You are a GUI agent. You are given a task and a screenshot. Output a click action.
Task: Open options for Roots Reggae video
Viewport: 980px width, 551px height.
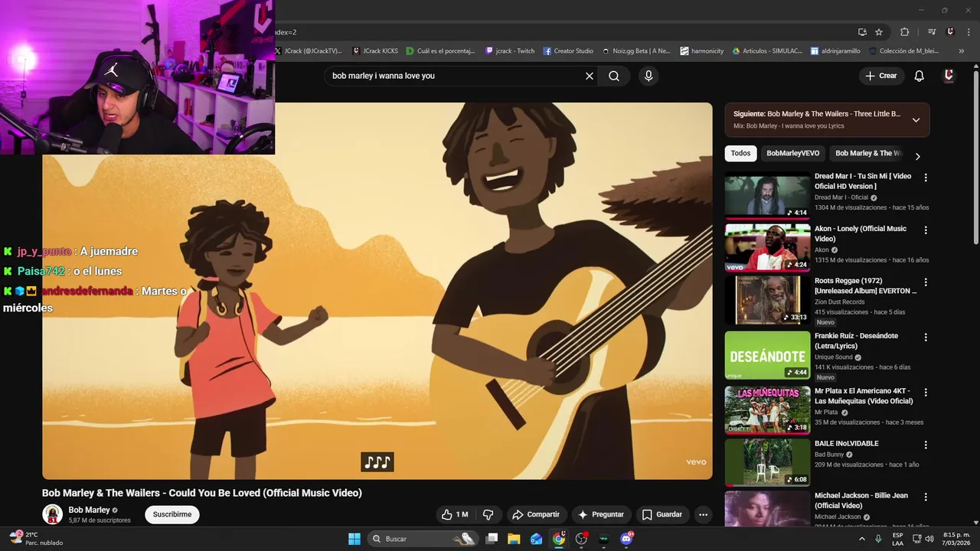click(926, 282)
